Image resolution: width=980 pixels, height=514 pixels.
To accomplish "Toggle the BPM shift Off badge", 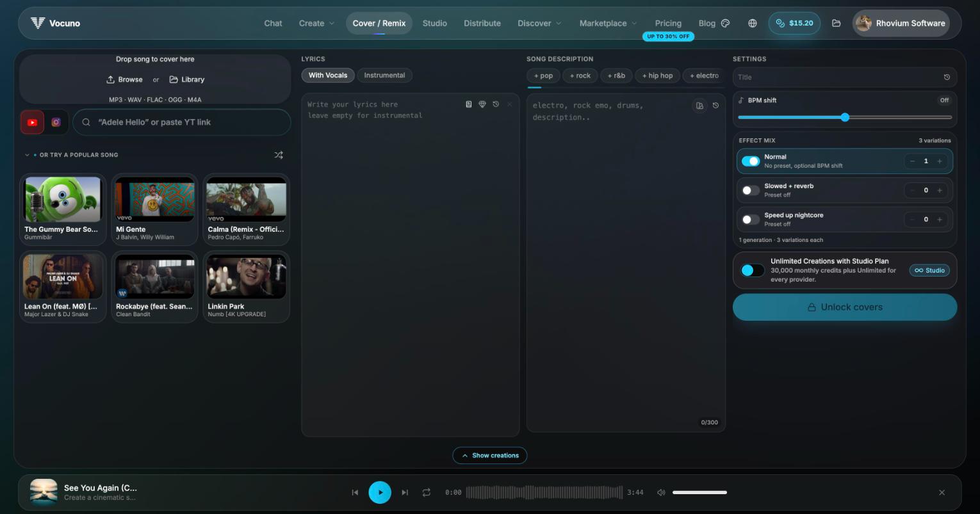I will pyautogui.click(x=944, y=100).
